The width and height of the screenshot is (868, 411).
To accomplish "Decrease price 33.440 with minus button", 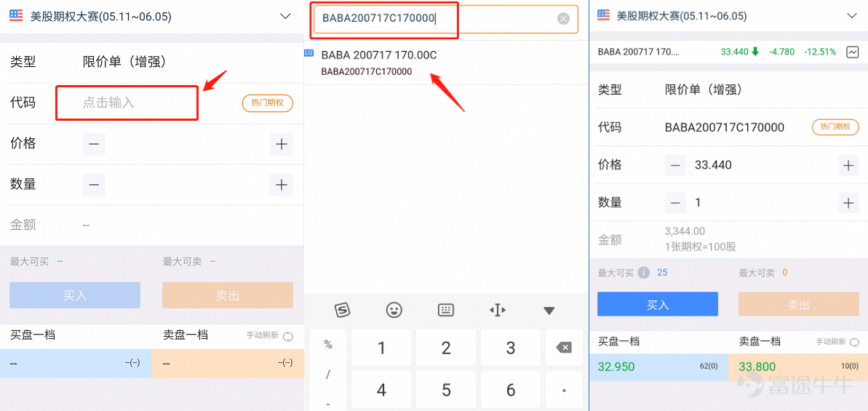I will (674, 165).
